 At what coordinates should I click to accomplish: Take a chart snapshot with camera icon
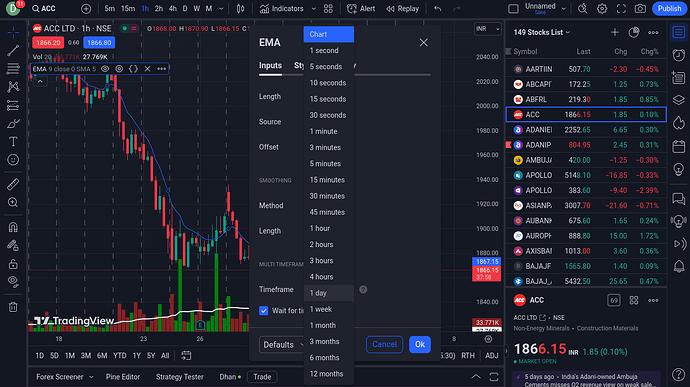[x=640, y=8]
